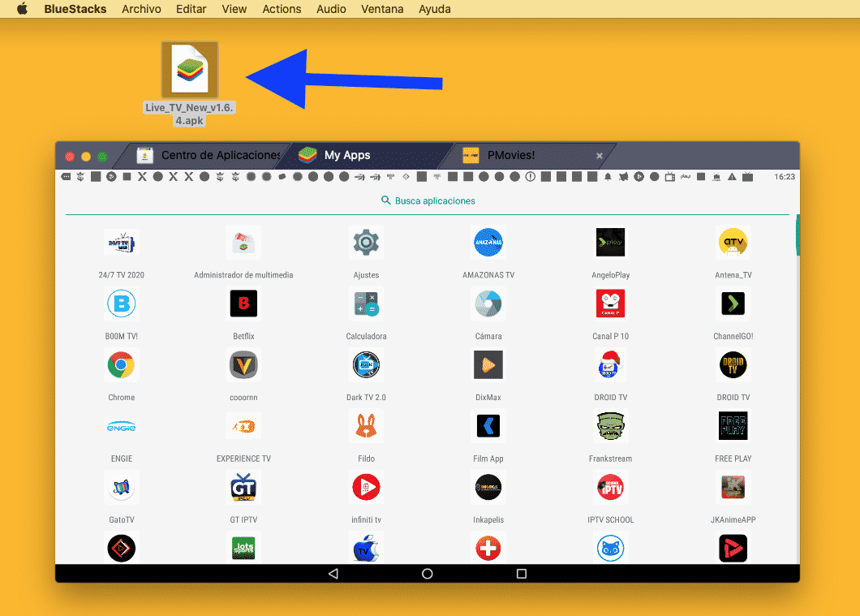Open the 24/7 TV 2020 app
Viewport: 860px width, 616px height.
pos(121,243)
